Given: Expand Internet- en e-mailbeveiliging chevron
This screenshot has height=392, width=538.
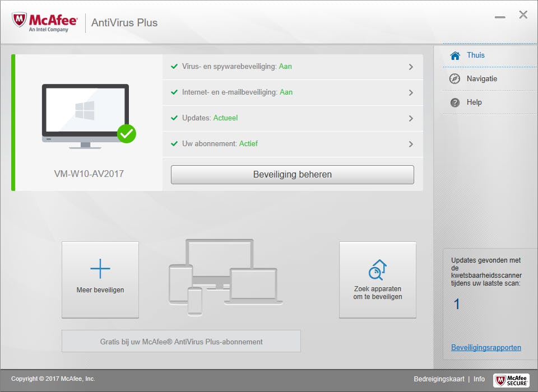Looking at the screenshot, I should click(x=411, y=92).
